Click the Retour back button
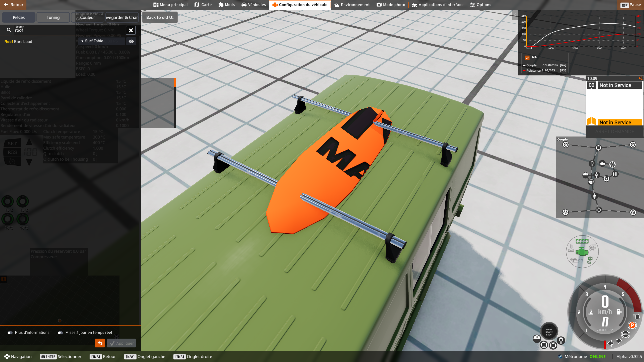644x362 pixels. coord(13,5)
